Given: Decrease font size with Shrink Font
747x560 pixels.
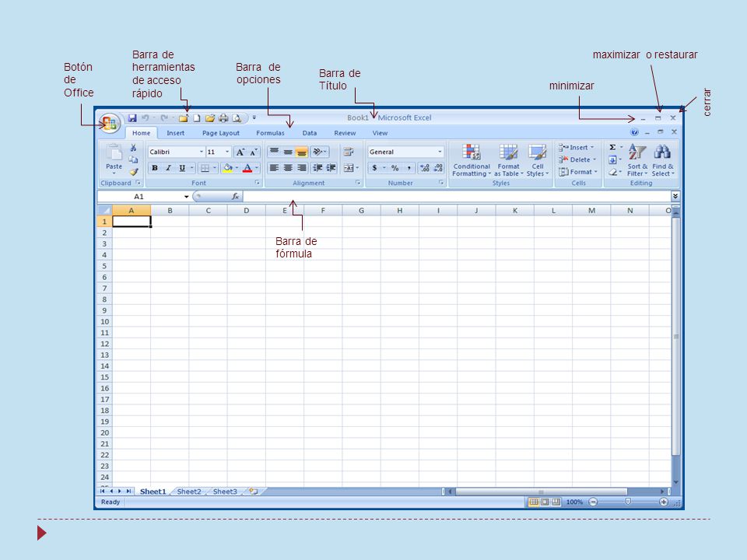Looking at the screenshot, I should [x=254, y=152].
